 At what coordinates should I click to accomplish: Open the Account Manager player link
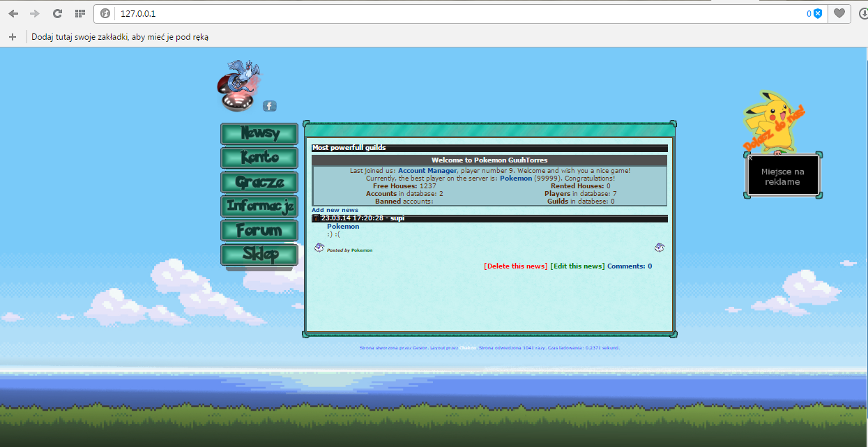427,171
